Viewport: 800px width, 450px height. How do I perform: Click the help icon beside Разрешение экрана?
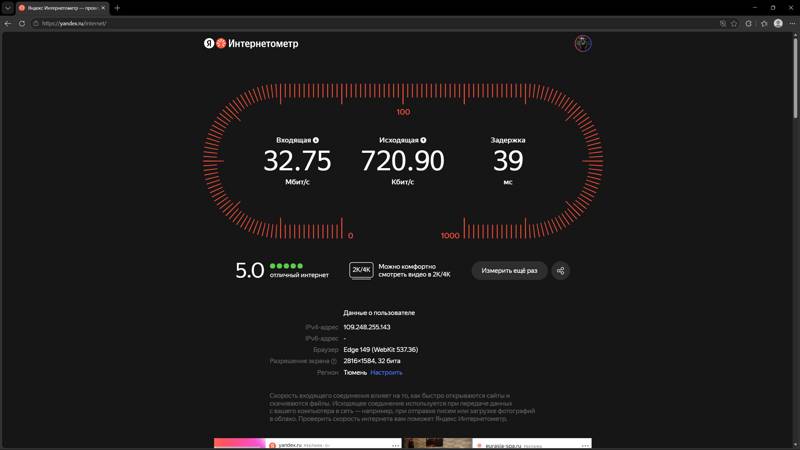(334, 361)
